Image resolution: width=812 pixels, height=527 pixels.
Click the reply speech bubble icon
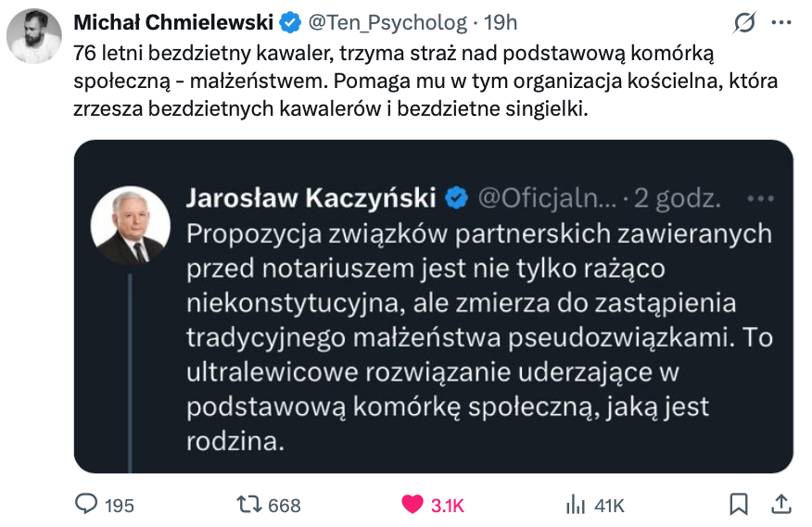tap(86, 504)
